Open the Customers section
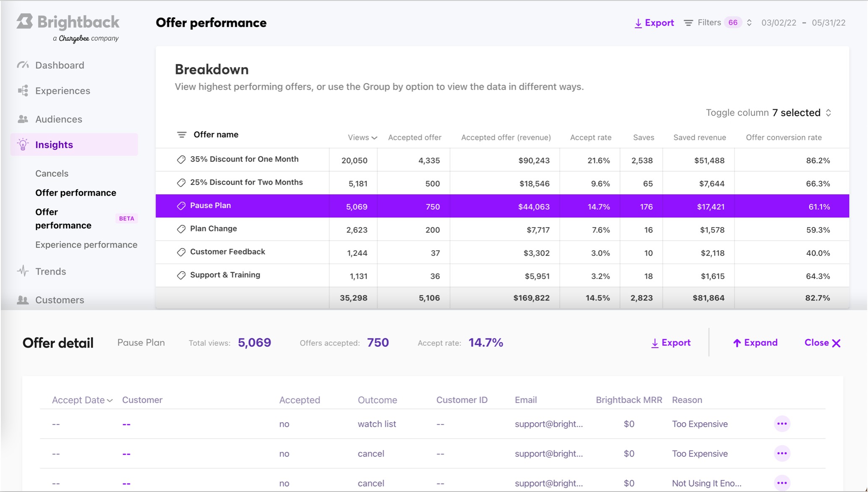 tap(60, 300)
